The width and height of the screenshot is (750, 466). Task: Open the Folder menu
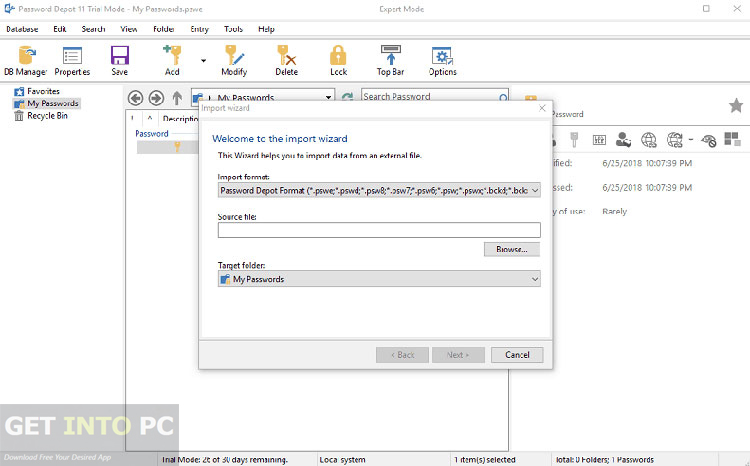click(x=164, y=29)
